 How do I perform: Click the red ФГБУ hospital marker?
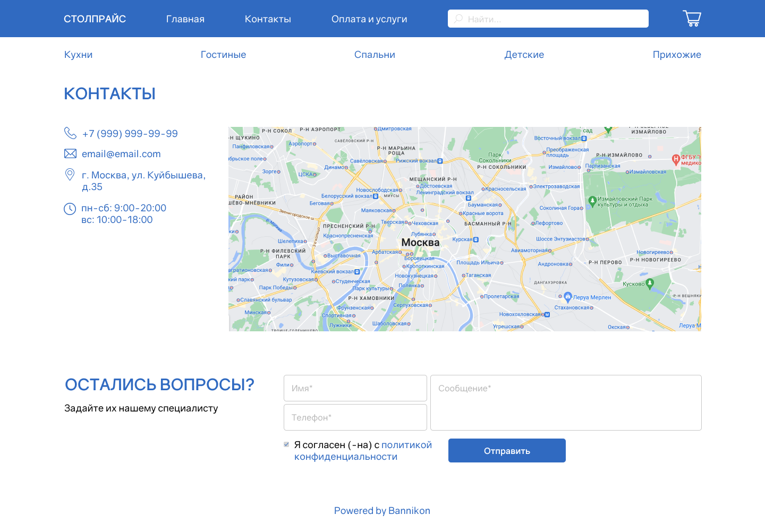pyautogui.click(x=676, y=159)
